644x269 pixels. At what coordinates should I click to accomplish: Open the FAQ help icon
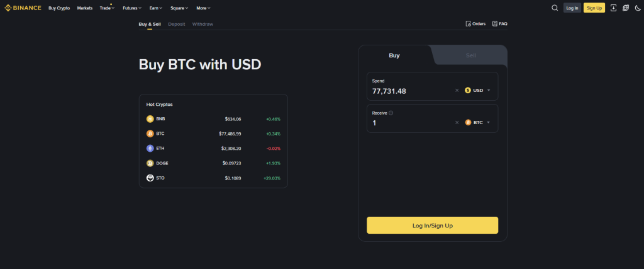click(x=499, y=24)
